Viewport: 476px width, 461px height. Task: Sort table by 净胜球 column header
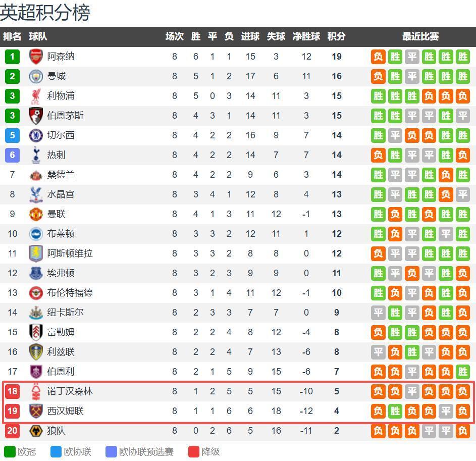tap(306, 36)
